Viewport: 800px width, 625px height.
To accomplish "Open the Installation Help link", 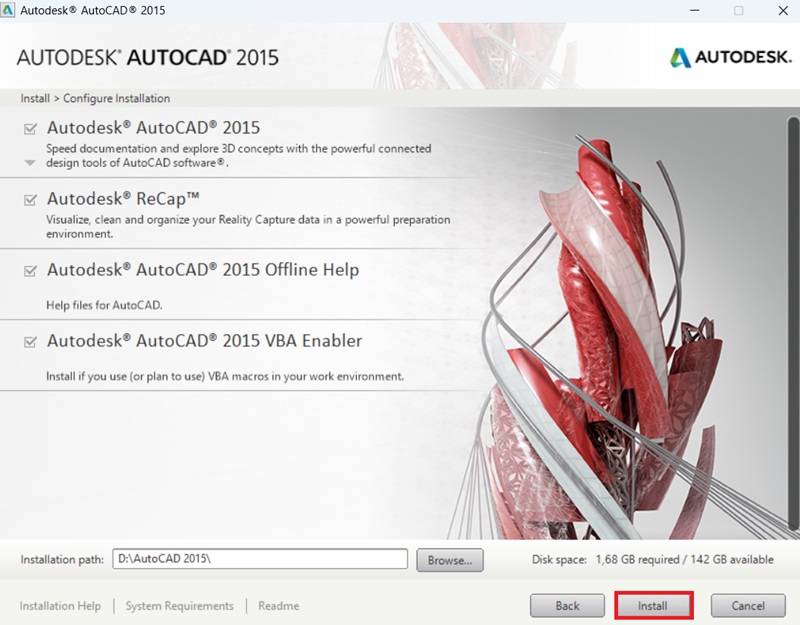I will (60, 606).
